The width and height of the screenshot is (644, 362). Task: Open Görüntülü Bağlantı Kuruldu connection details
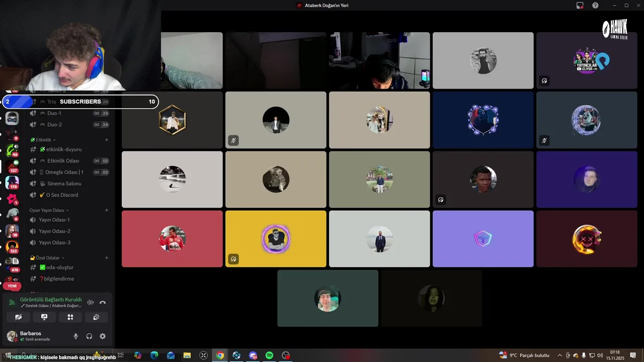(51, 300)
